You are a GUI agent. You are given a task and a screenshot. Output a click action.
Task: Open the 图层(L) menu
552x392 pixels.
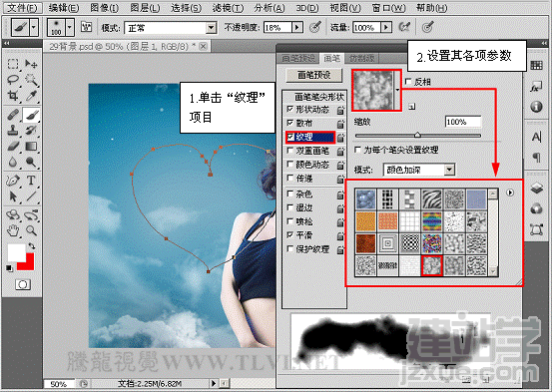[x=145, y=8]
